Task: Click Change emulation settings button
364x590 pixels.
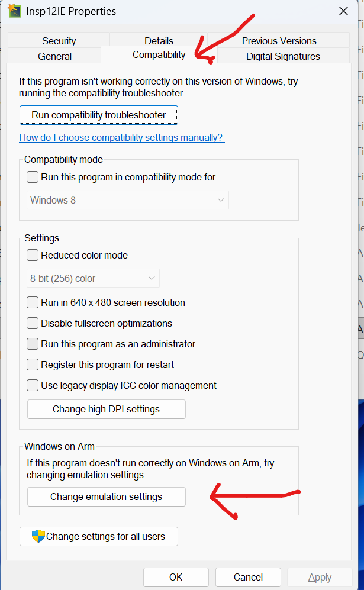Action: click(x=107, y=496)
